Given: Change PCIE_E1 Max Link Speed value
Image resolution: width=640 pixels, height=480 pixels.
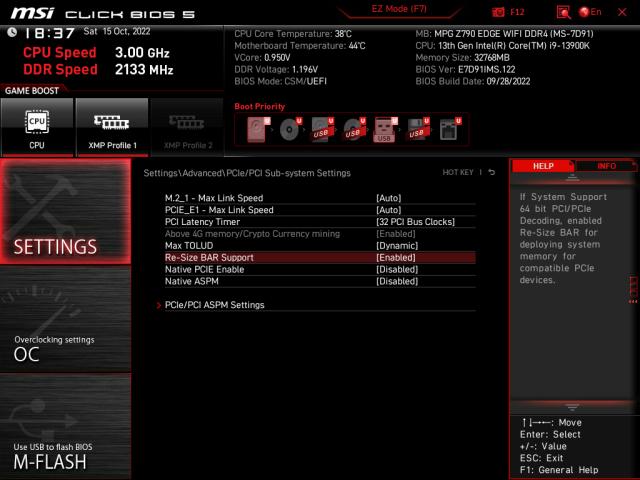Looking at the screenshot, I should pyautogui.click(x=389, y=210).
